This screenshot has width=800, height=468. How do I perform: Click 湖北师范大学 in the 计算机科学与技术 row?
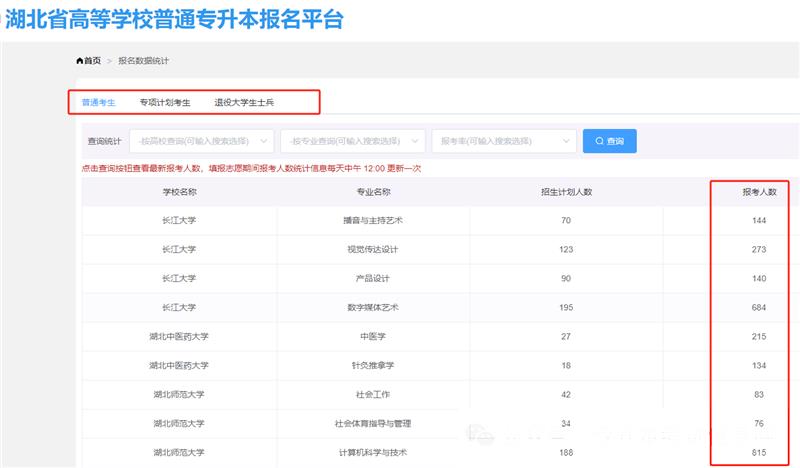[179, 453]
